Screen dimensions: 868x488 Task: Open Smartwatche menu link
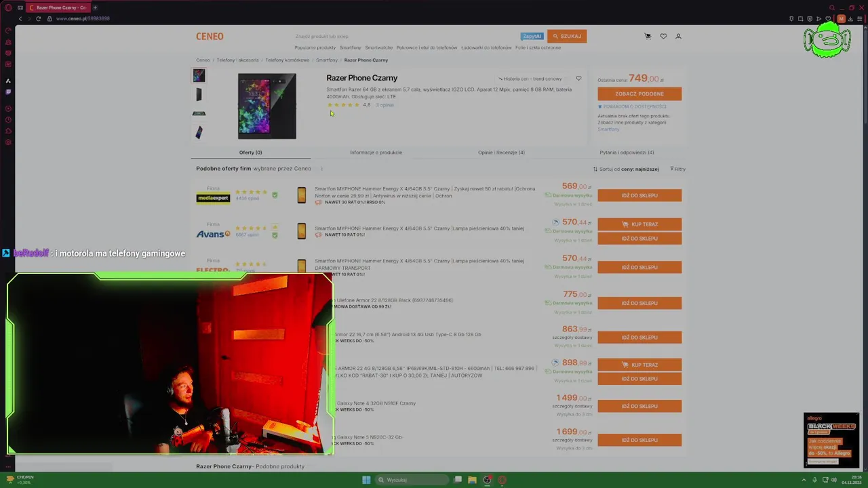tap(379, 47)
